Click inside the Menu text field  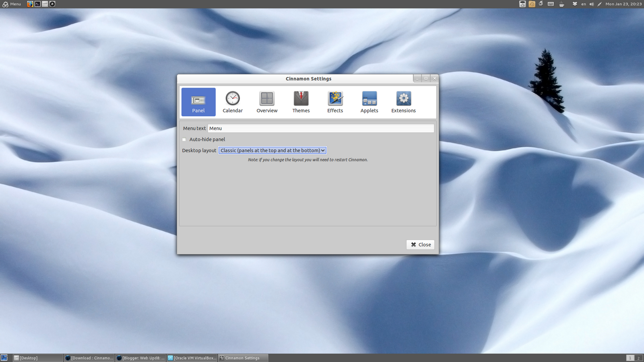coord(320,128)
